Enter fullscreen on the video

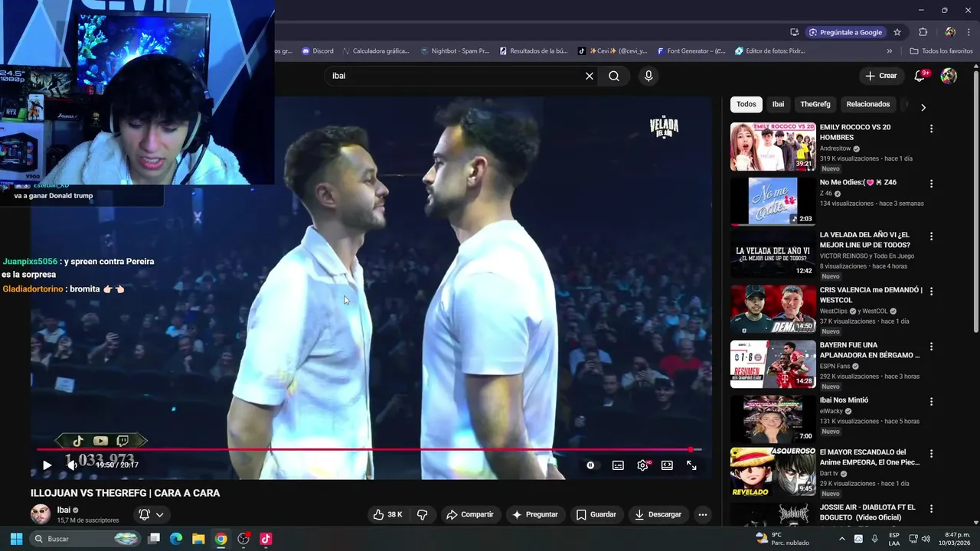691,465
